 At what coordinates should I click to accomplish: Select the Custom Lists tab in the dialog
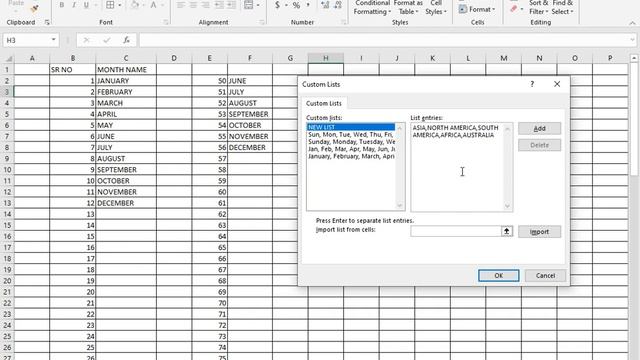(x=324, y=103)
